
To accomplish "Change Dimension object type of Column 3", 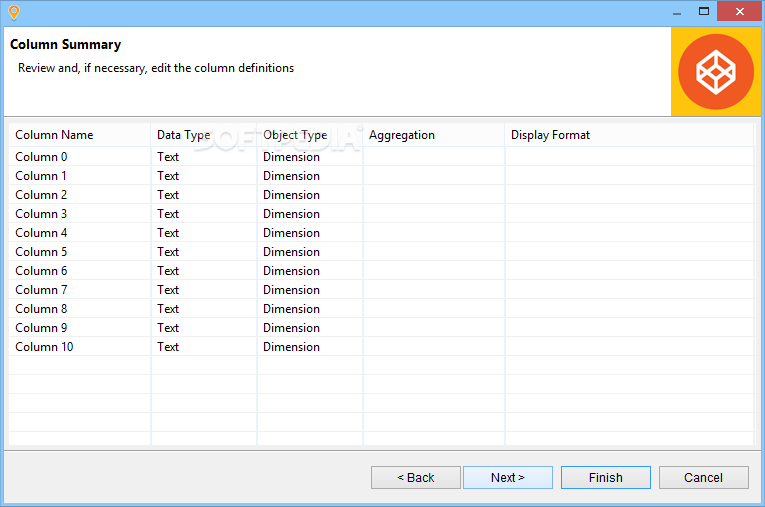I will point(310,214).
